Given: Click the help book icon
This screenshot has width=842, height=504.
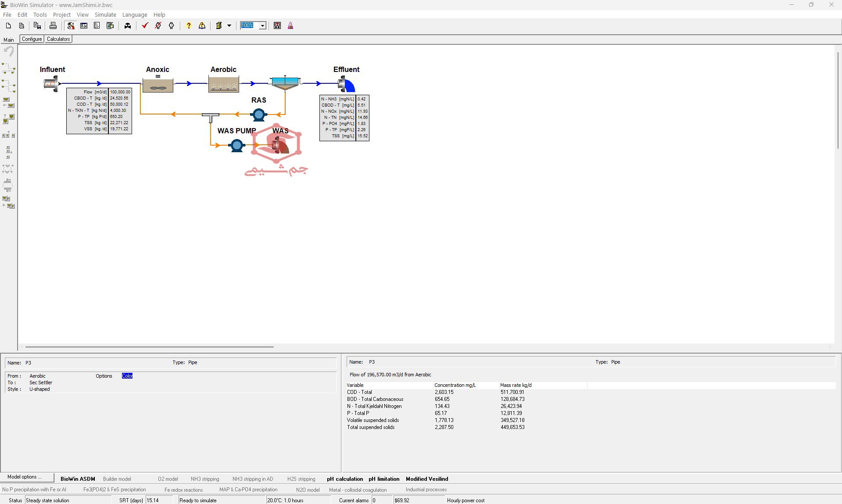Looking at the screenshot, I should tap(202, 26).
